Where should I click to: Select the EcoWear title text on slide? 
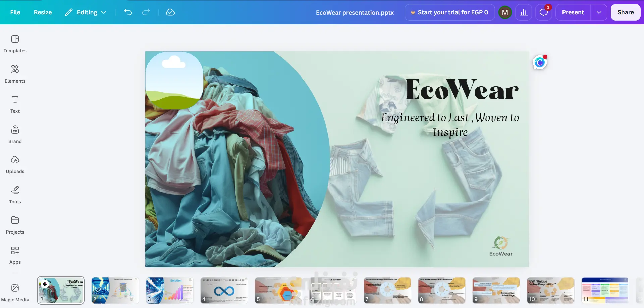[x=462, y=90]
